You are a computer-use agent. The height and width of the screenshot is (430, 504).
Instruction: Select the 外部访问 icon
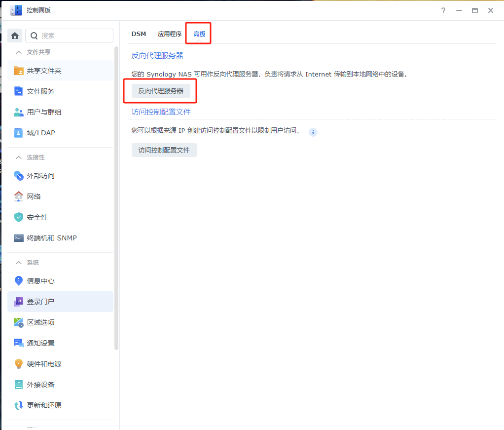pyautogui.click(x=19, y=176)
